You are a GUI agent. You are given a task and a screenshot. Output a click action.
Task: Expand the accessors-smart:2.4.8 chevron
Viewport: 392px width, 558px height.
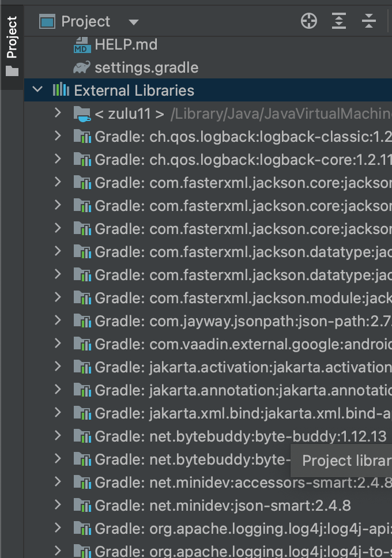58,481
